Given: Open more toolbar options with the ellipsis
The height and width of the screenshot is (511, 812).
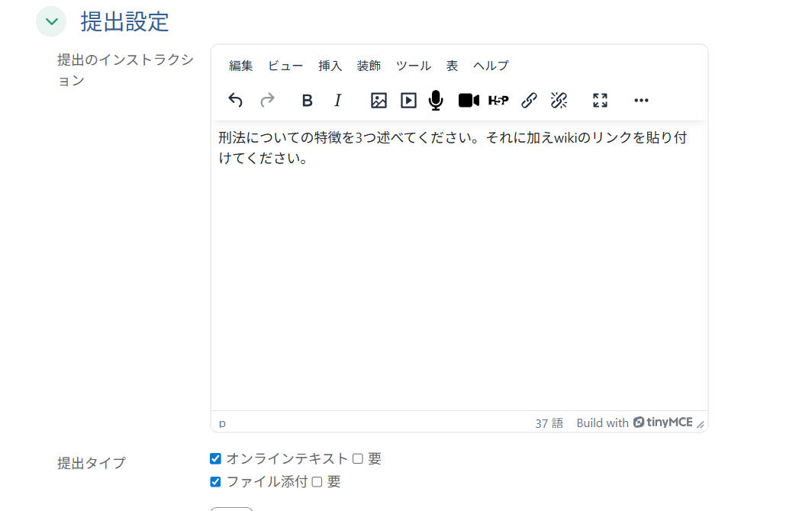Looking at the screenshot, I should (641, 100).
